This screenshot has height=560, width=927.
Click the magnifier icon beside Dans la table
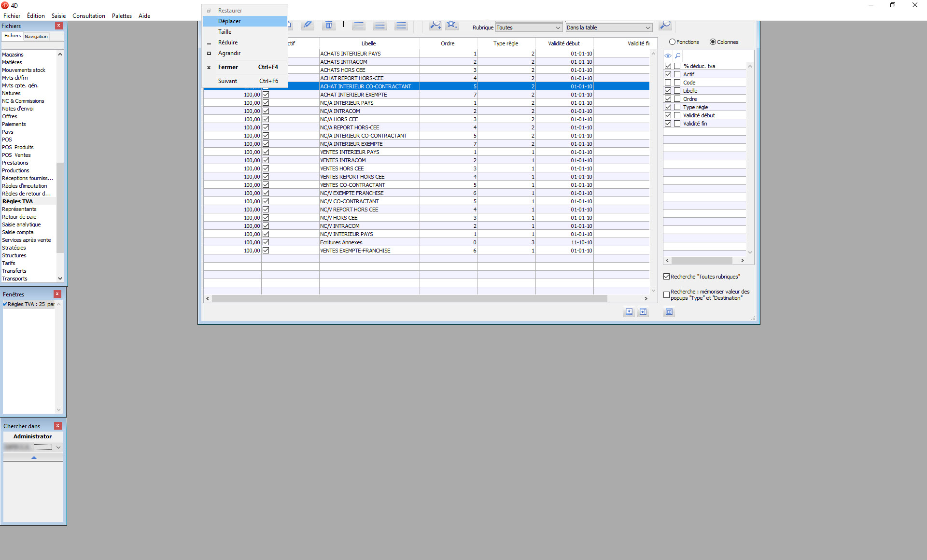[665, 25]
